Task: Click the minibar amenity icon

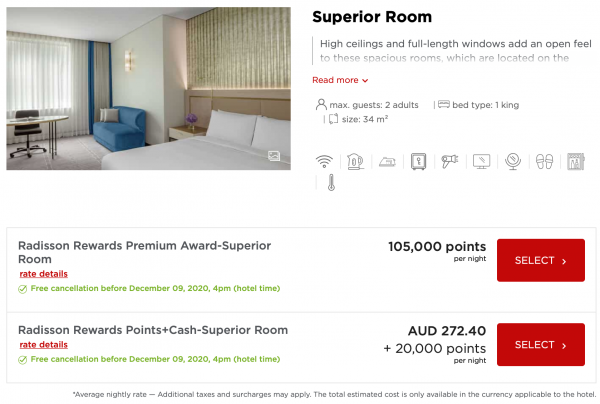Action: [576, 160]
